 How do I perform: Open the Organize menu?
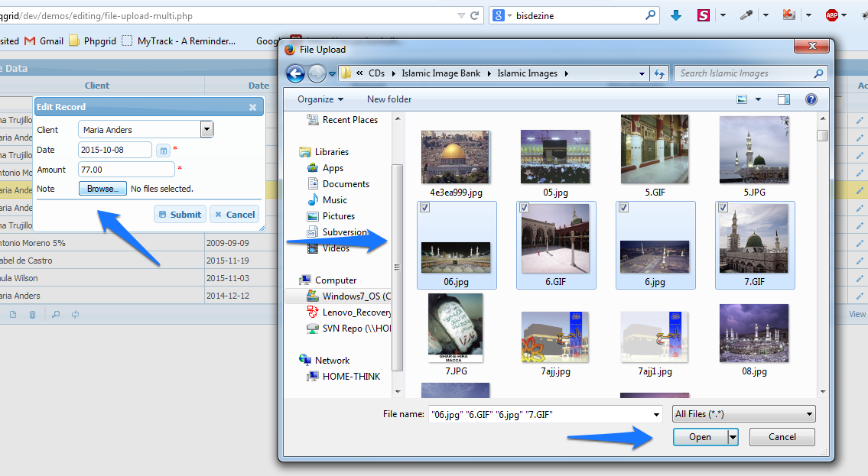pyautogui.click(x=320, y=99)
